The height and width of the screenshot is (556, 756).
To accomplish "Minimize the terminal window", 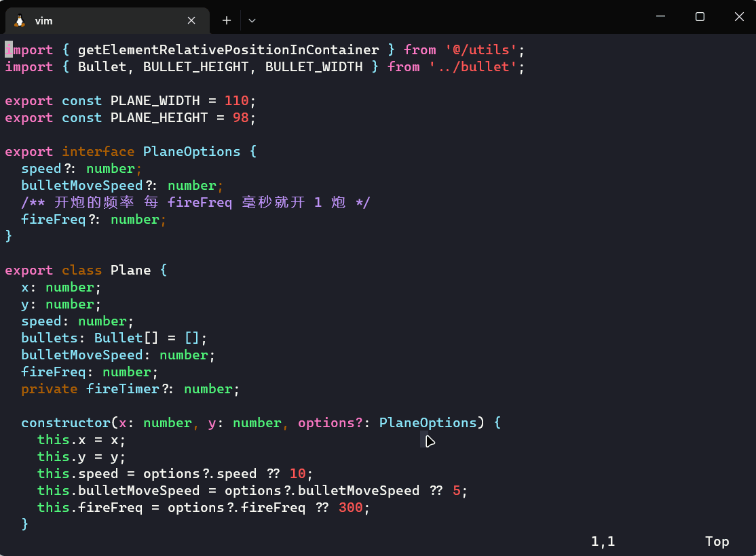I will [660, 16].
